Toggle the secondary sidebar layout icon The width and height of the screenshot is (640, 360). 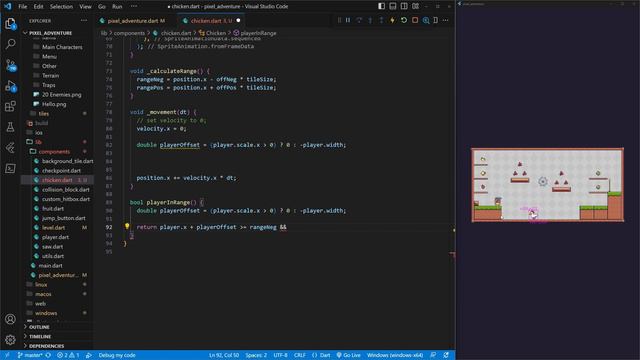click(x=404, y=6)
